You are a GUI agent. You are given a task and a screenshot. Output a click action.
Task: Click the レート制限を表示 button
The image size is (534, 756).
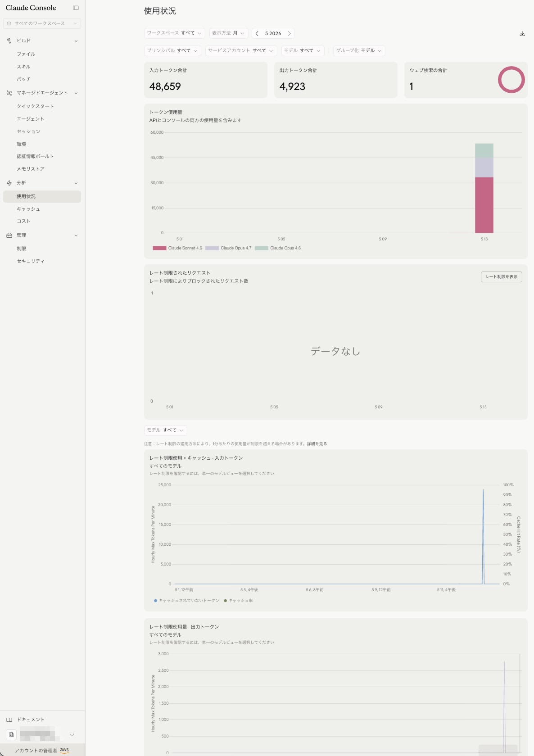[x=501, y=276]
